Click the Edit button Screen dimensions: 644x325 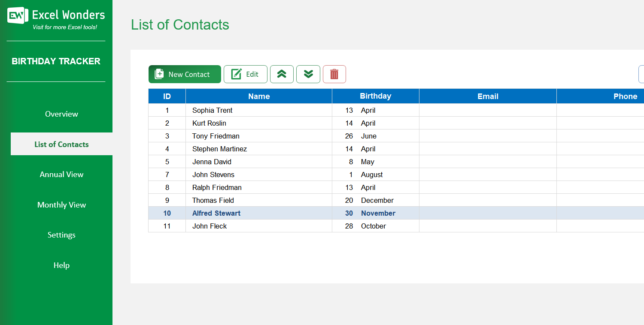pos(245,74)
